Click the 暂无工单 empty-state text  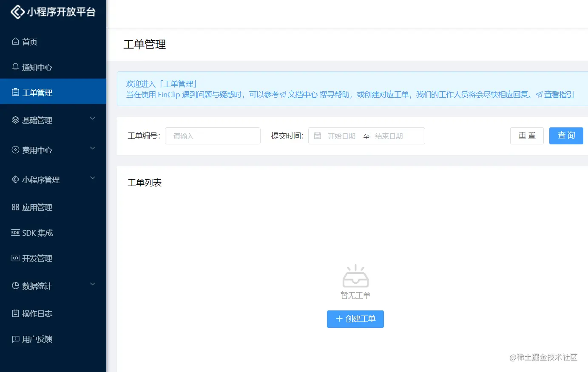(x=355, y=296)
